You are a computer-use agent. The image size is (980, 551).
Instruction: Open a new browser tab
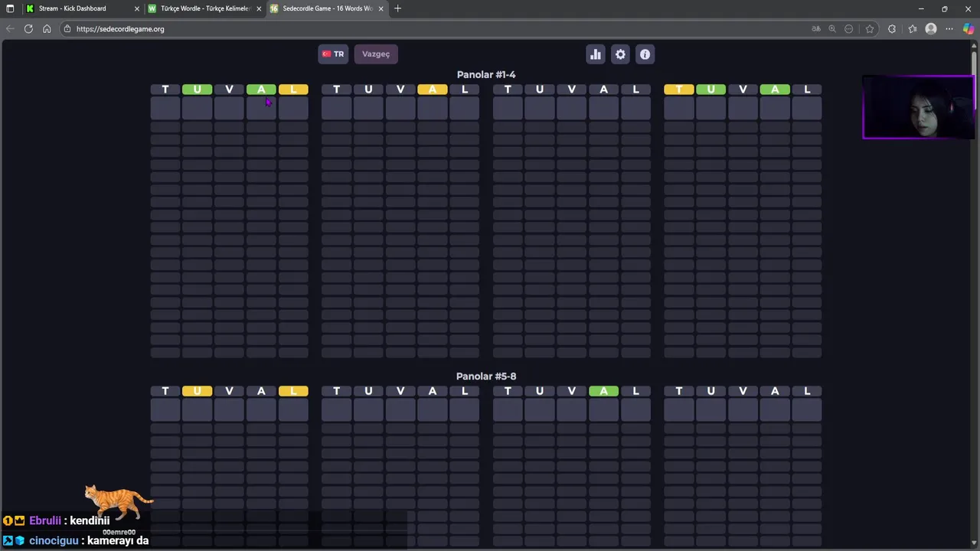pyautogui.click(x=397, y=8)
